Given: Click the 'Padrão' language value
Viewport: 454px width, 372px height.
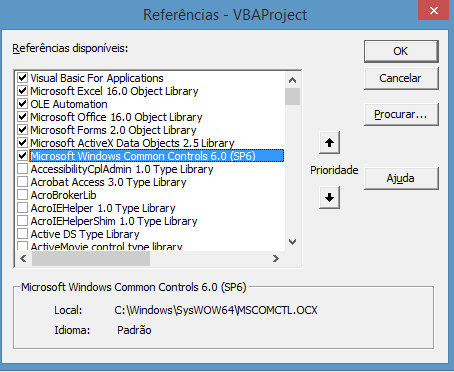Looking at the screenshot, I should 134,330.
